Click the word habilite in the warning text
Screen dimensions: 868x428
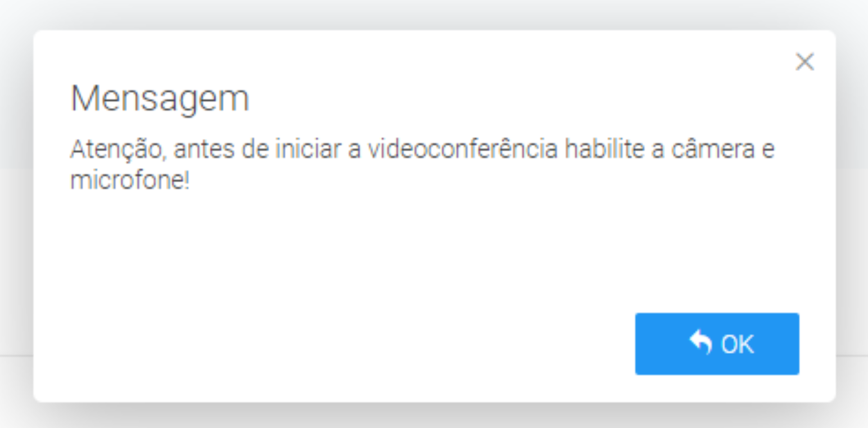(604, 150)
